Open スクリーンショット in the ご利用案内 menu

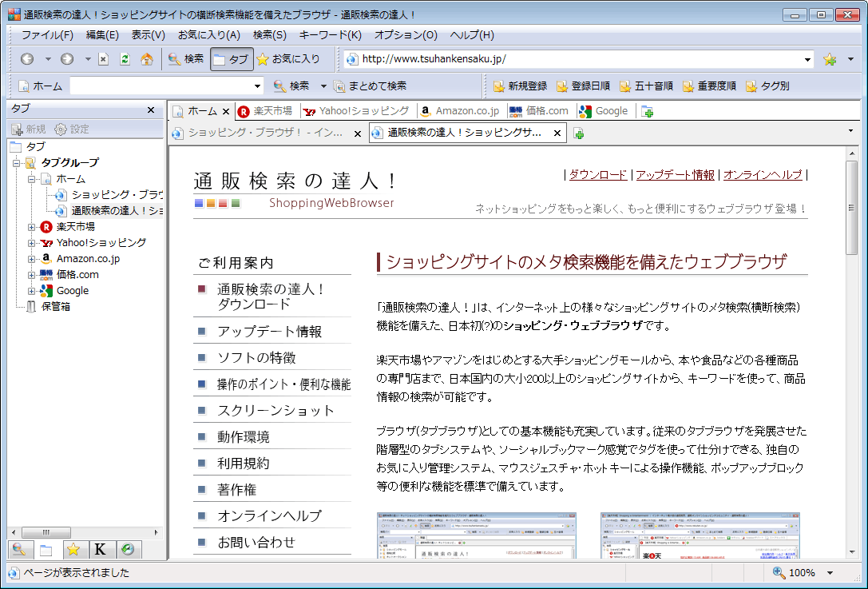(275, 411)
